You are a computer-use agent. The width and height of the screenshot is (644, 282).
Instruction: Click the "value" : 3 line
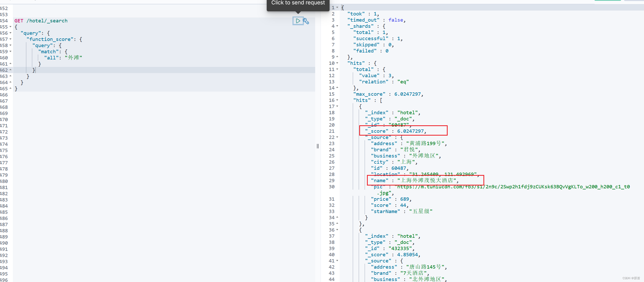tap(377, 76)
